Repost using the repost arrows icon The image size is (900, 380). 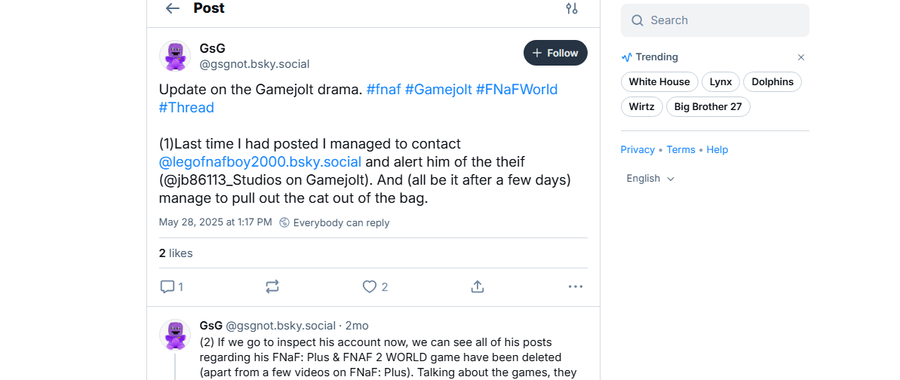point(272,286)
